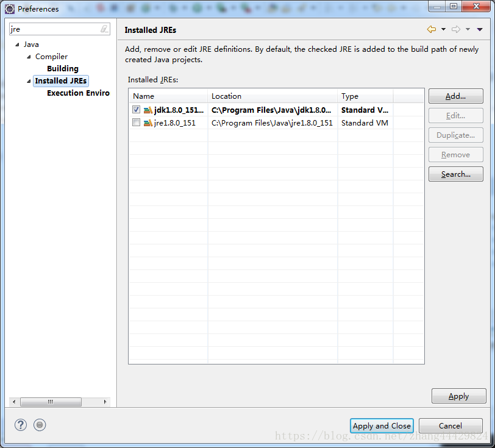Click the jdk1.8.0_151... name text

[179, 110]
